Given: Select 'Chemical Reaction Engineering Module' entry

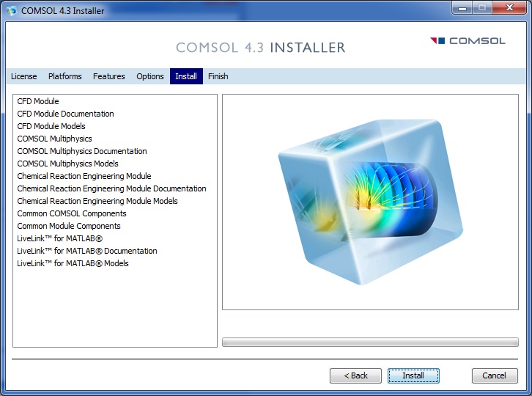Looking at the screenshot, I should 84,176.
